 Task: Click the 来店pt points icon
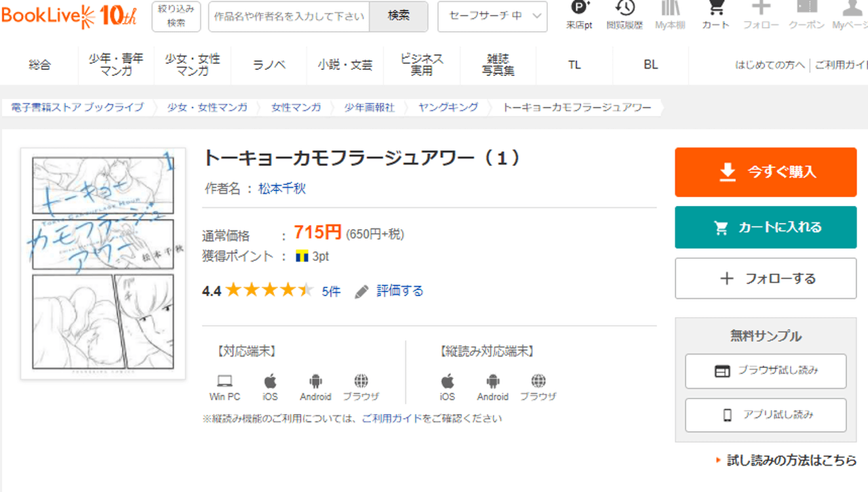(579, 9)
